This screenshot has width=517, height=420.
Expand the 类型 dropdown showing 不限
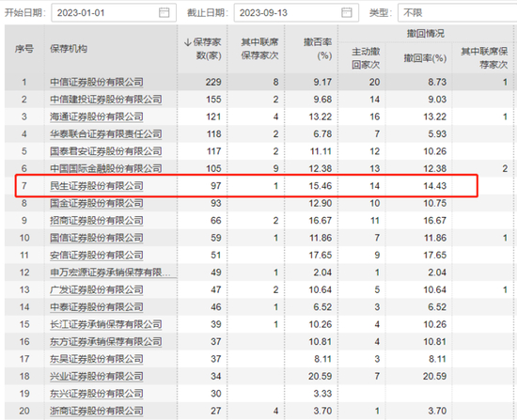[458, 13]
